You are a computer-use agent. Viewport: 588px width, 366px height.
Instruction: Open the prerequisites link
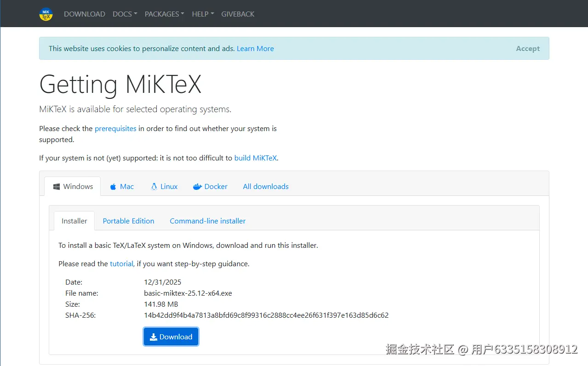click(115, 129)
